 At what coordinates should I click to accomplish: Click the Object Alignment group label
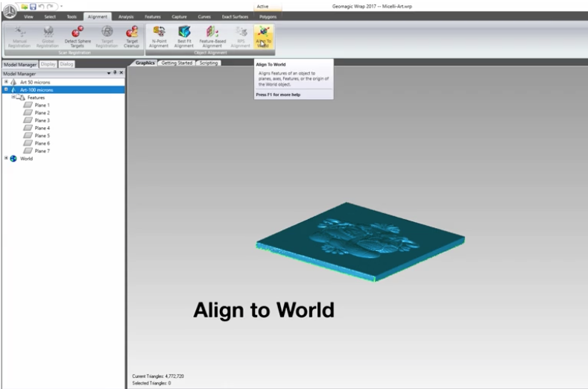pyautogui.click(x=210, y=53)
